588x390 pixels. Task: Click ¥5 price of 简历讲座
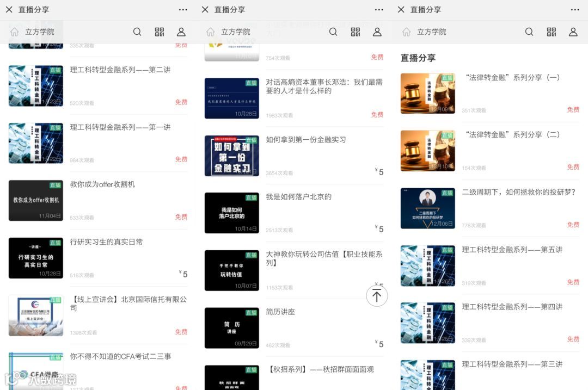[379, 343]
